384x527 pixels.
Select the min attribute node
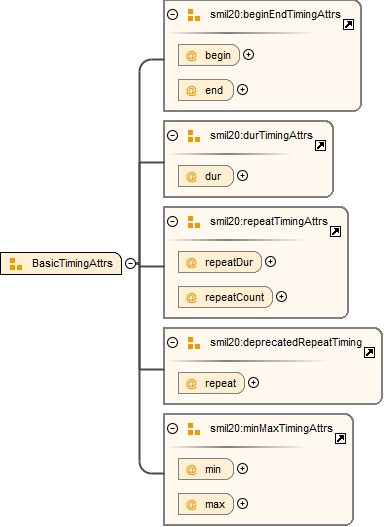[x=206, y=469]
